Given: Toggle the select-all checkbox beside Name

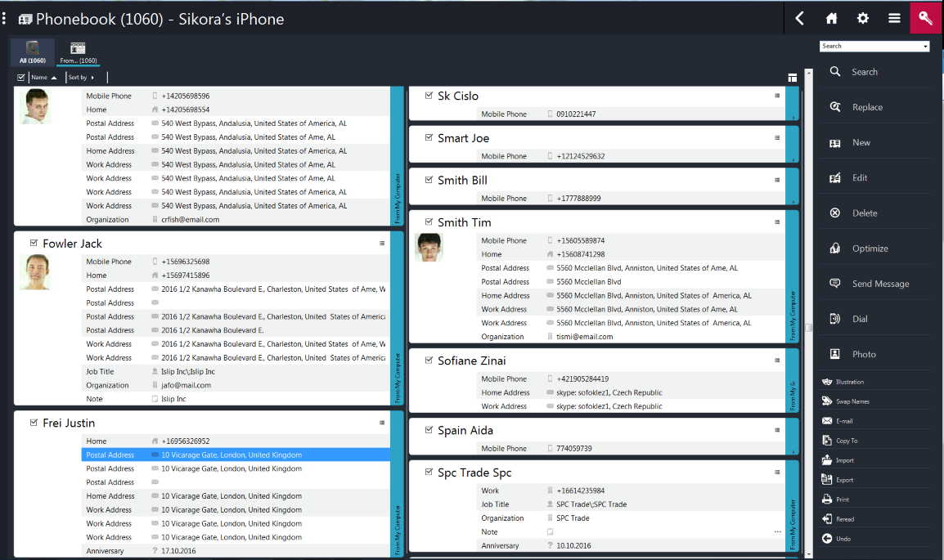Looking at the screenshot, I should coord(21,78).
